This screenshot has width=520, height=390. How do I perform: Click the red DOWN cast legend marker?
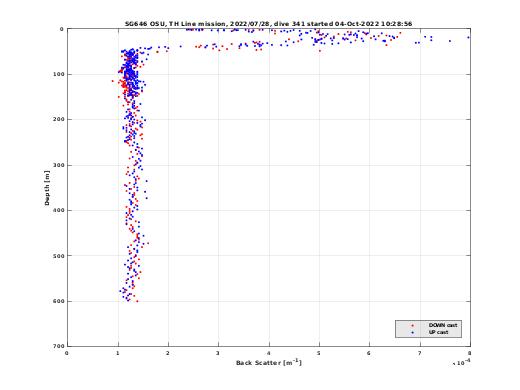click(413, 325)
